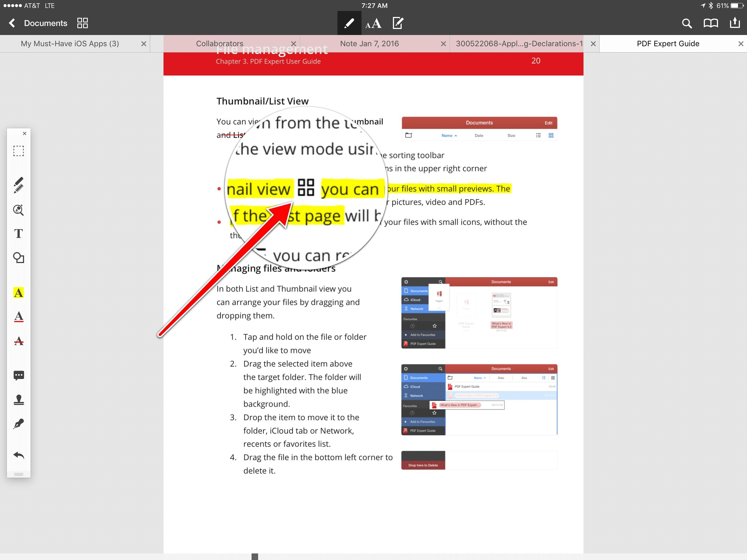
Task: Select the yellow Highlight text tool
Action: pyautogui.click(x=19, y=293)
